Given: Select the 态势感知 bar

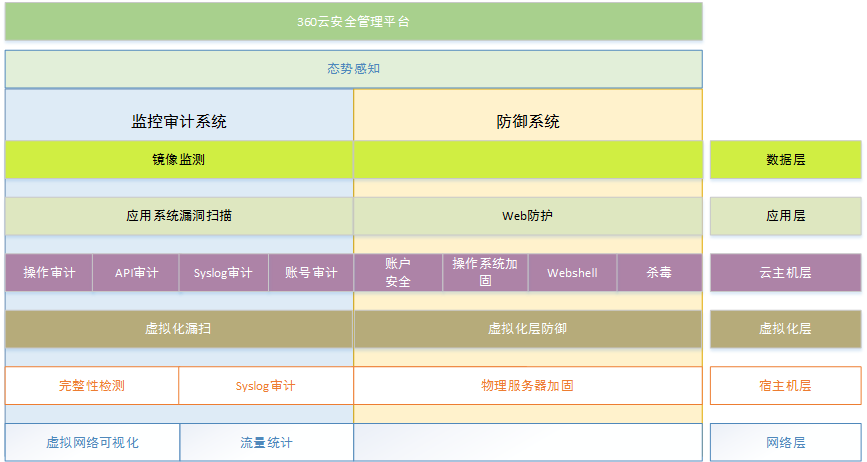Looking at the screenshot, I should [353, 69].
